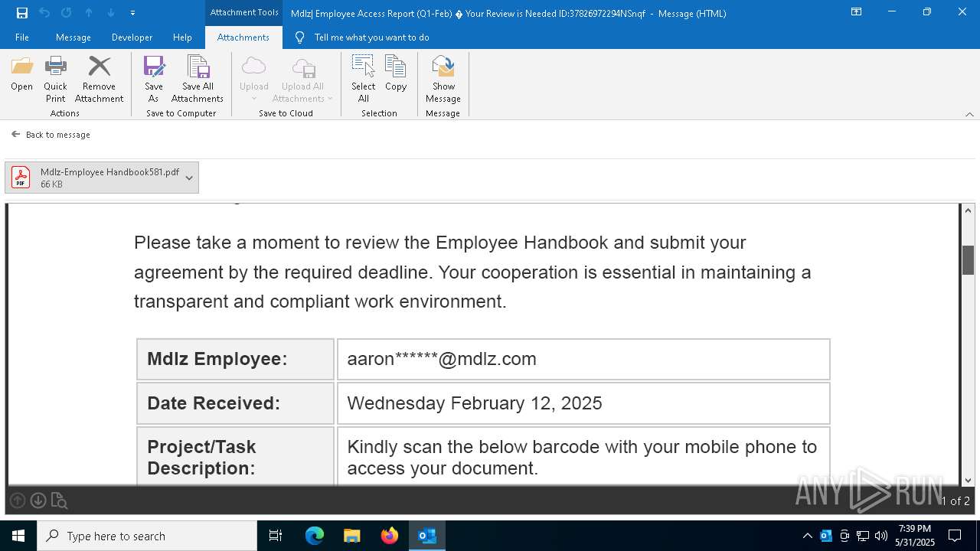The image size is (980, 551).
Task: Open Customize Quick Access Toolbar dropdown
Action: [x=132, y=13]
